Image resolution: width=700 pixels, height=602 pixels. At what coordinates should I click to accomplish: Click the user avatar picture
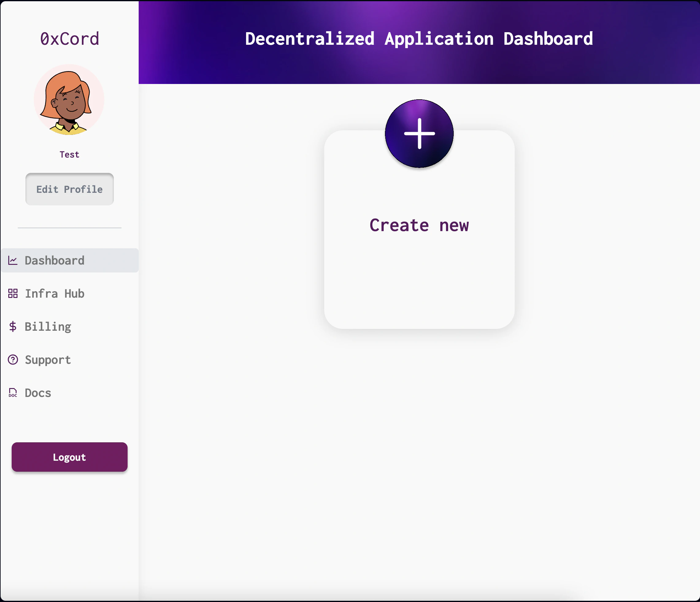click(x=69, y=100)
